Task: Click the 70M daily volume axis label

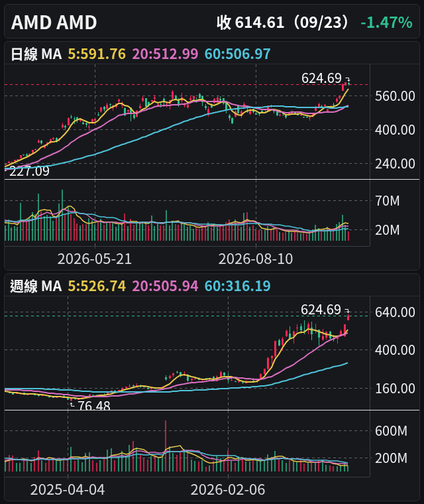Action: point(388,201)
